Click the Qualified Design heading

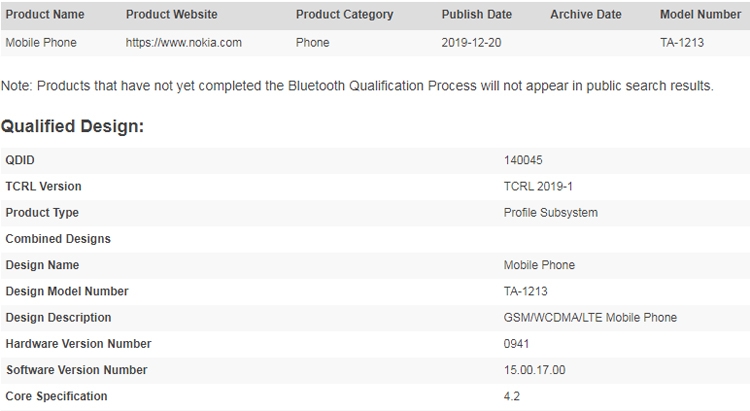pyautogui.click(x=72, y=127)
